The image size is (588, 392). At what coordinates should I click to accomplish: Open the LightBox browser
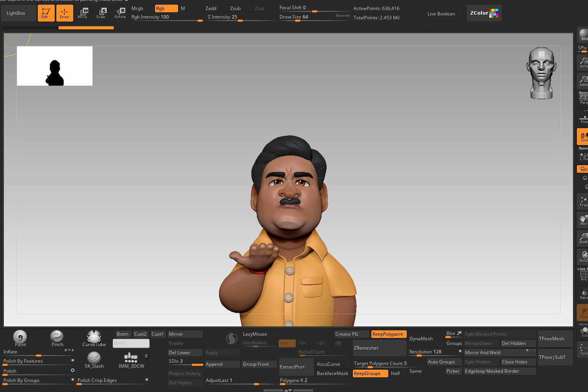[16, 13]
